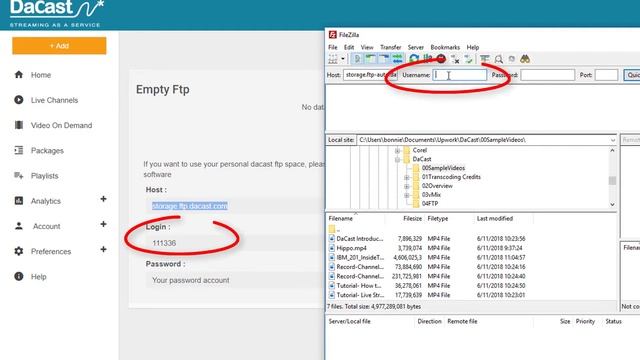Select Tutorial- Live Str... file icon
This screenshot has height=360, width=640.
(x=332, y=295)
